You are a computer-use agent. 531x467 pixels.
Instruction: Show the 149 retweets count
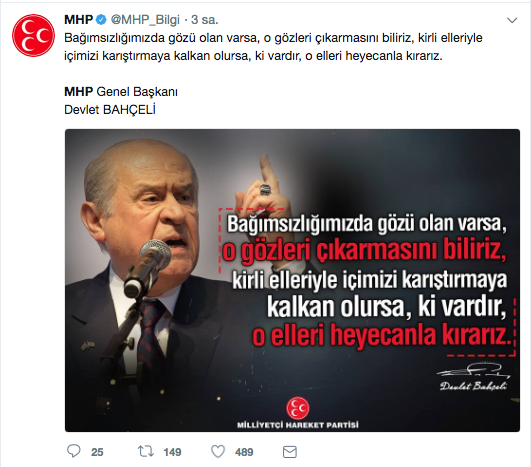(x=172, y=452)
